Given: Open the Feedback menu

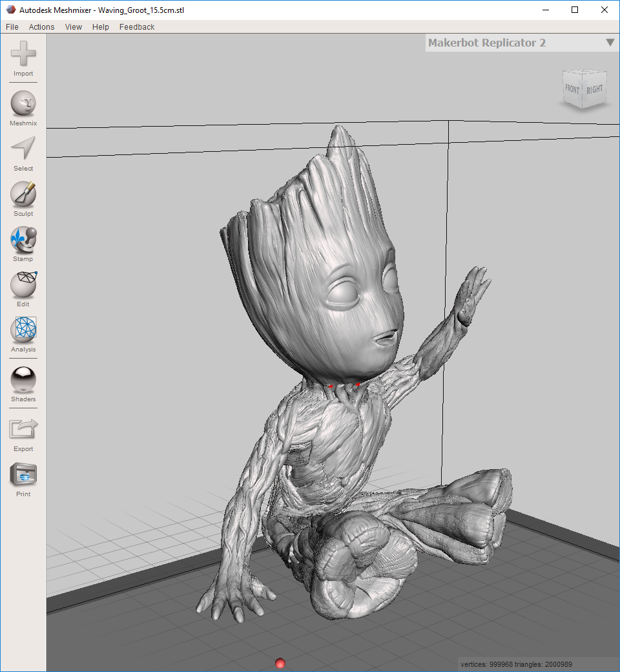Looking at the screenshot, I should click(x=137, y=27).
